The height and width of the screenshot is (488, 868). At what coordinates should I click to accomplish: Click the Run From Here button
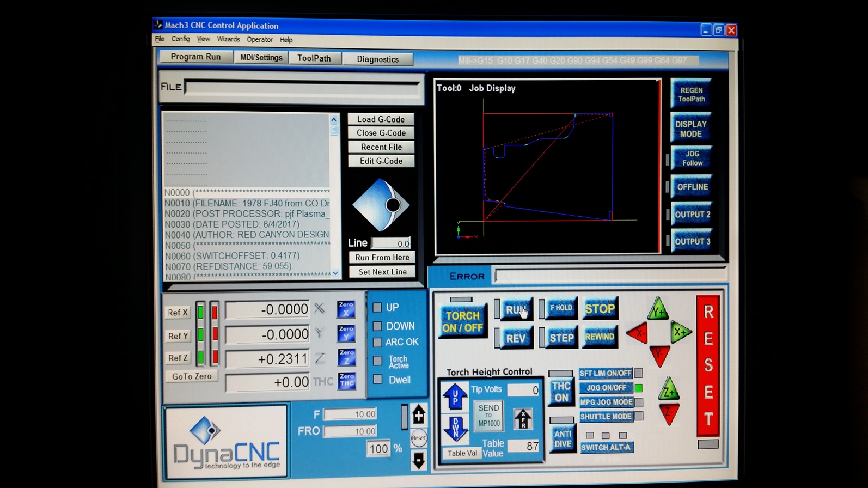click(x=382, y=258)
